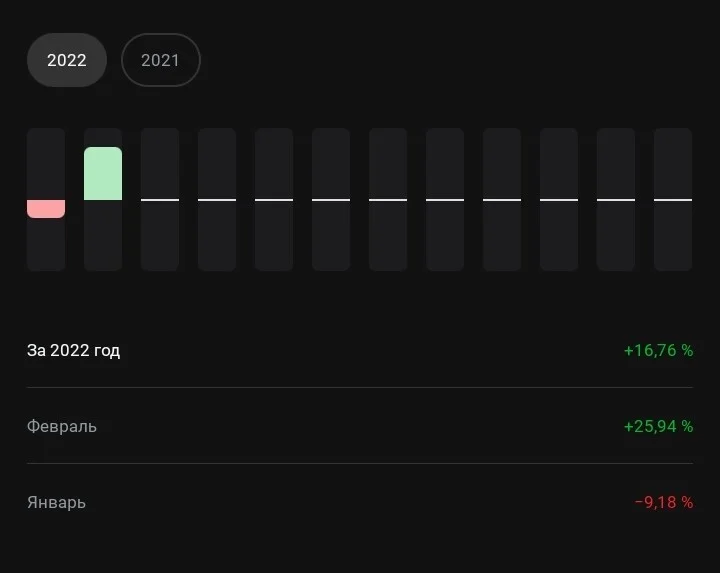This screenshot has width=720, height=573.
Task: Tap the last month bar (December)
Action: tap(673, 199)
